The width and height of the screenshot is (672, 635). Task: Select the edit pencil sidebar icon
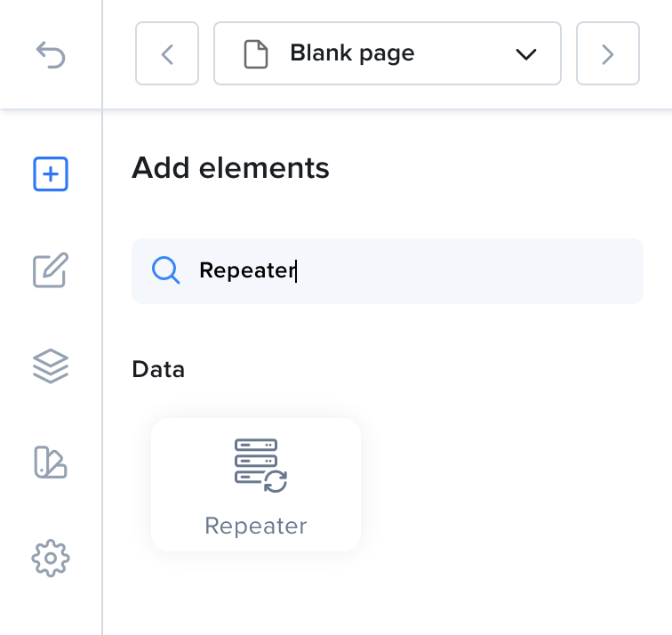[x=51, y=270]
